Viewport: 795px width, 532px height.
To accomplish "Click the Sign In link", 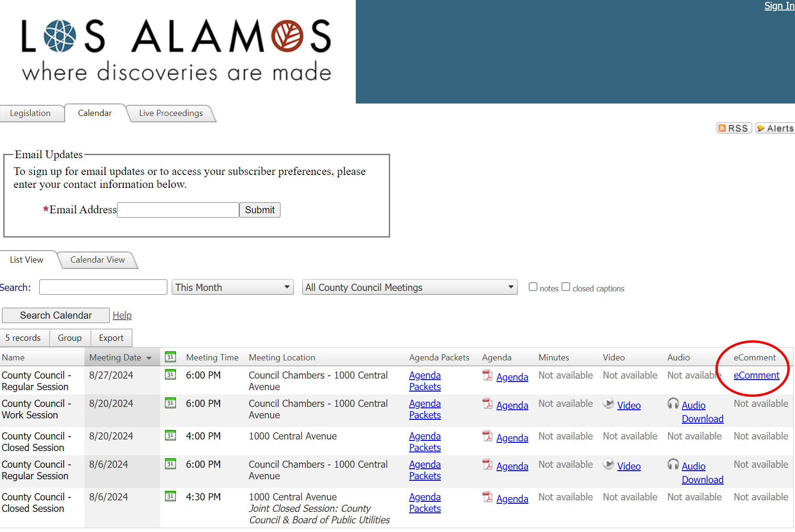I will click(x=779, y=6).
